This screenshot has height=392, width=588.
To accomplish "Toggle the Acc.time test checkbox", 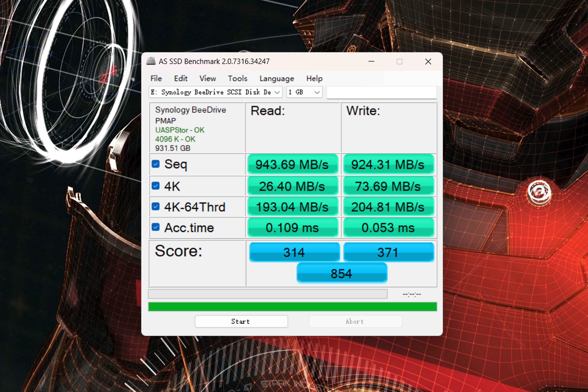I will (x=156, y=227).
